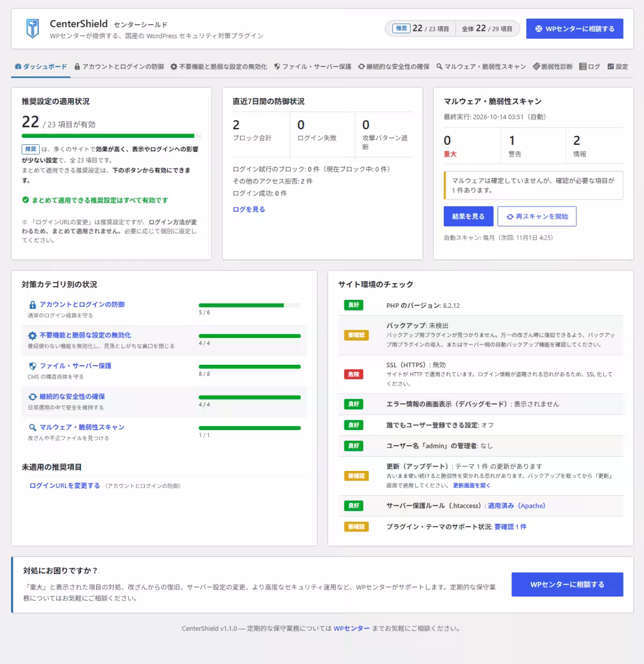This screenshot has width=644, height=664.
Task: Open the アカウントとログインの防御 category link
Action: pyautogui.click(x=82, y=305)
